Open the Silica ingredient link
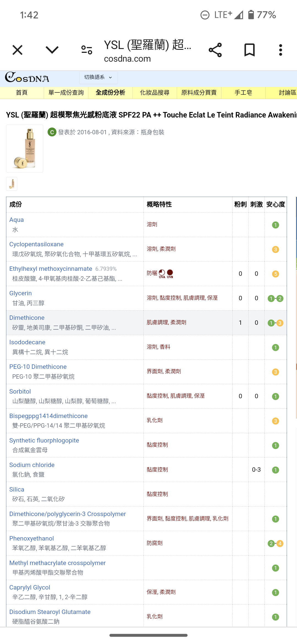The image size is (297, 644). click(x=17, y=490)
